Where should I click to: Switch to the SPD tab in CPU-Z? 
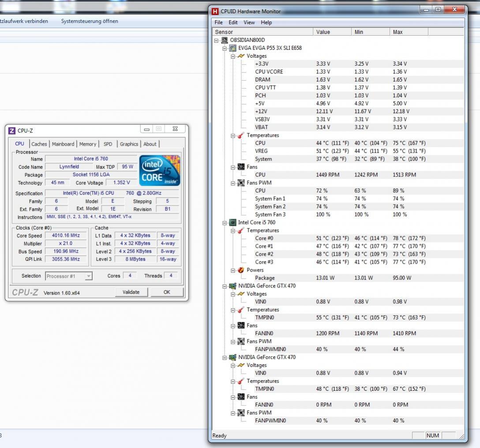tap(108, 144)
